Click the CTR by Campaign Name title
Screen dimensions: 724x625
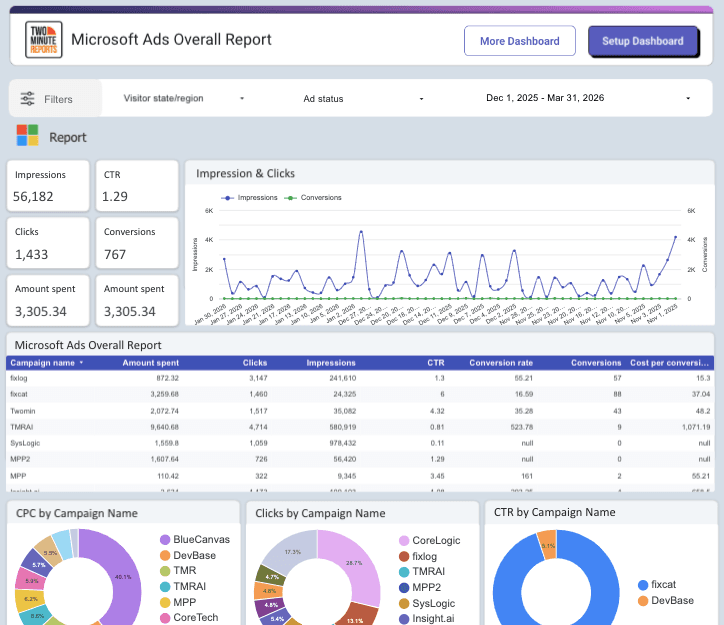pos(555,512)
